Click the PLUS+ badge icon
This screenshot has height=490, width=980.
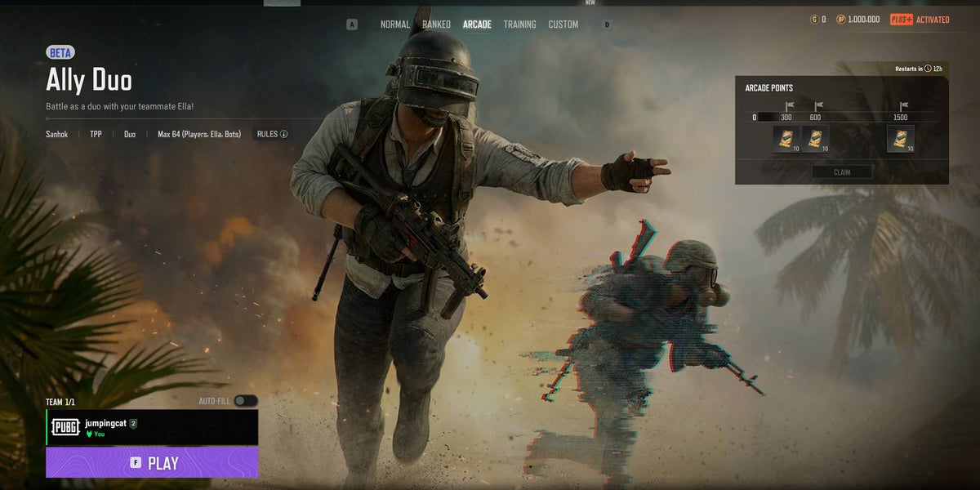coord(902,20)
